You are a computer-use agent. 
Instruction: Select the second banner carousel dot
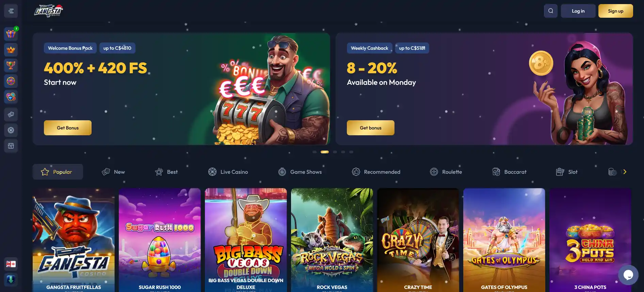coord(325,152)
